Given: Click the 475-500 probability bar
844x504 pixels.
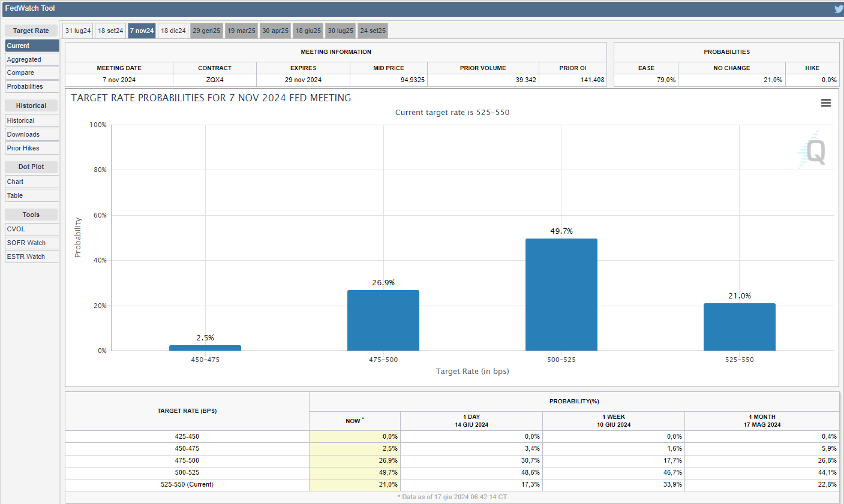Looking at the screenshot, I should pos(383,320).
